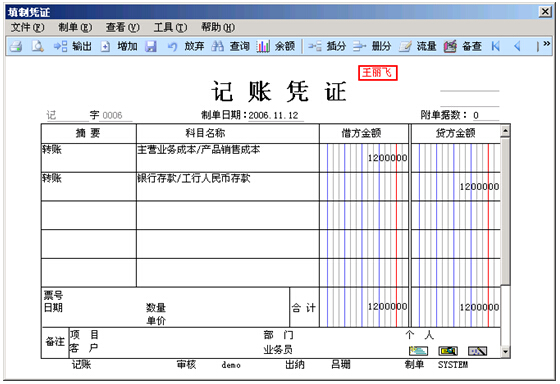Image resolution: width=560 pixels, height=384 pixels.
Task: Close the 填制凭证 window
Action: [x=545, y=12]
